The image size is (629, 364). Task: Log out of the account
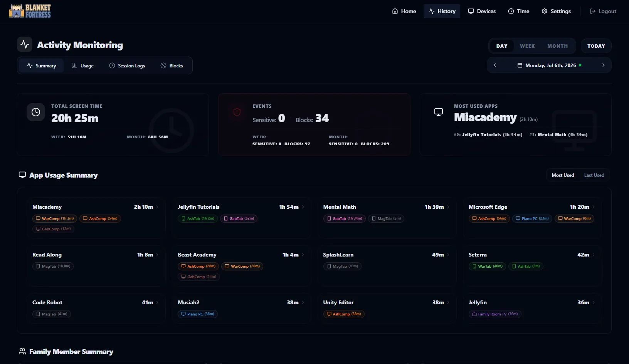point(603,11)
